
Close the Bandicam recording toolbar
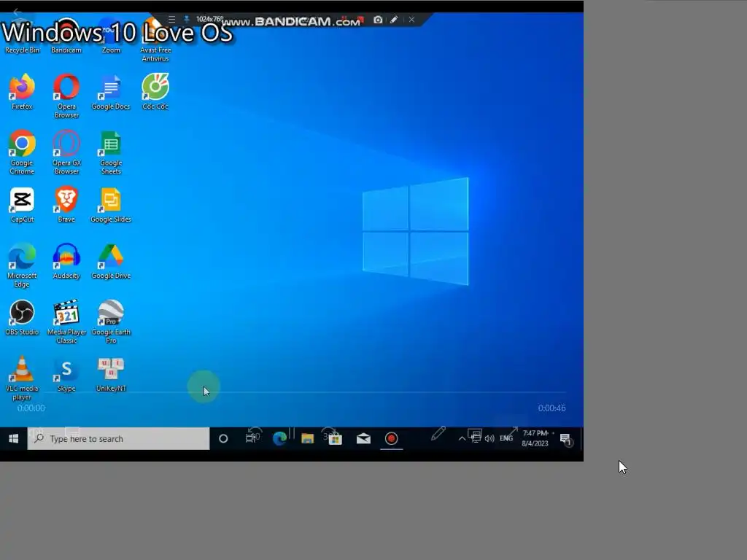click(411, 20)
